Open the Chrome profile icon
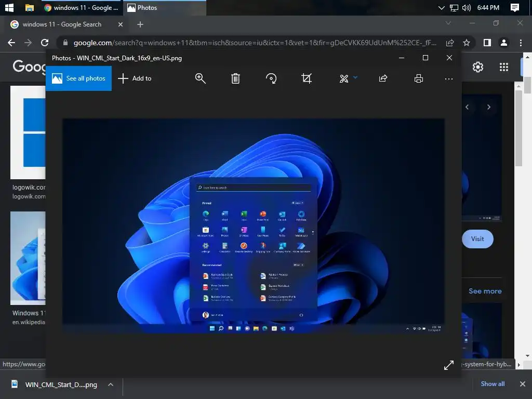Viewport: 532px width, 399px height. click(x=504, y=43)
